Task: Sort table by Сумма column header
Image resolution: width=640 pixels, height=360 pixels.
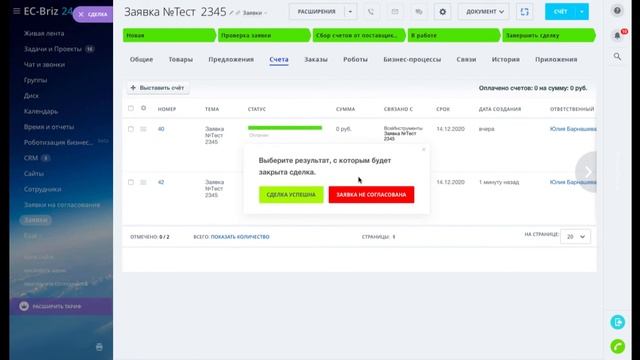Action: click(345, 109)
